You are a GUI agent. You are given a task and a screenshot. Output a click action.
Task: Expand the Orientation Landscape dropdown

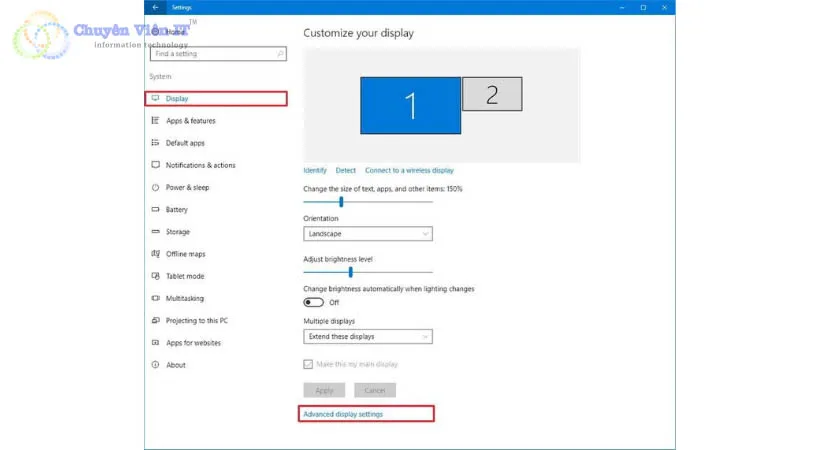(367, 234)
